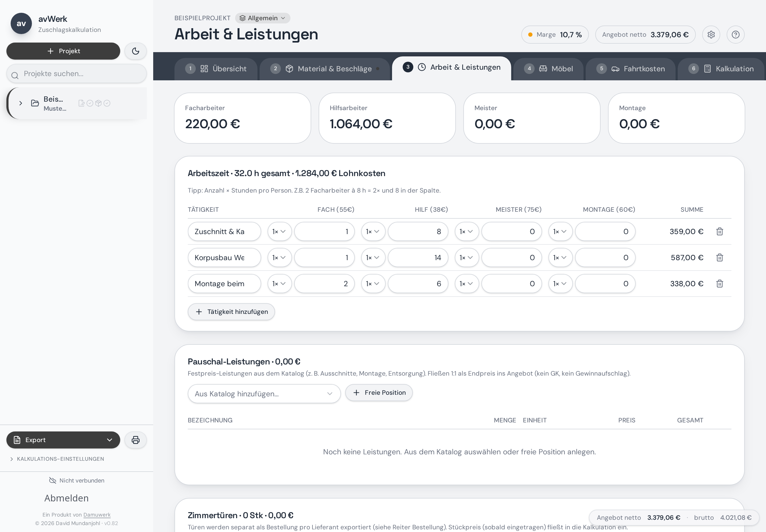
Task: Switch to the Fahrtkosten tab
Action: pyautogui.click(x=630, y=69)
